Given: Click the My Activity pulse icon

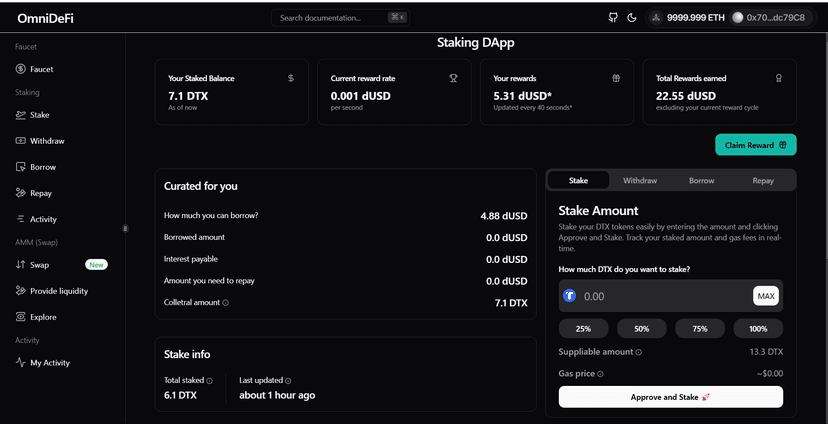Looking at the screenshot, I should 21,363.
